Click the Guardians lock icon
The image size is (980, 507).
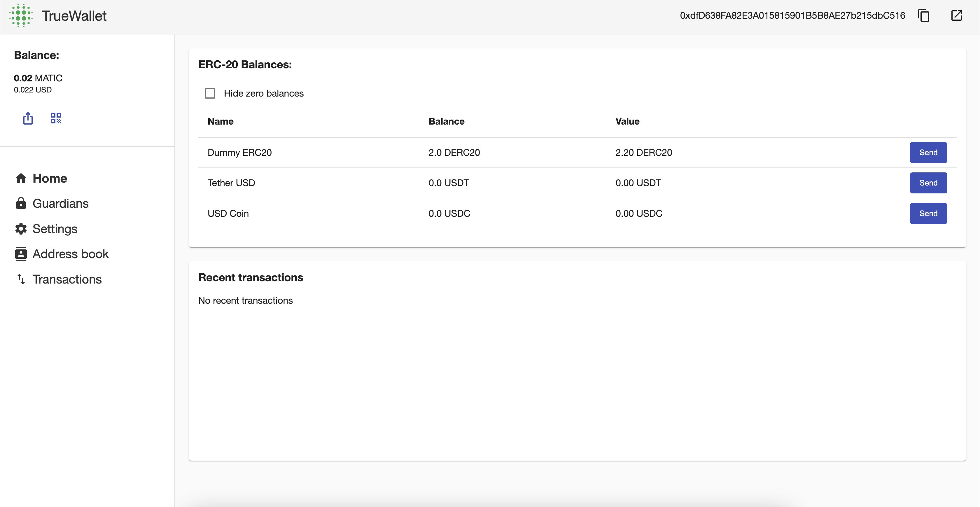pyautogui.click(x=21, y=203)
